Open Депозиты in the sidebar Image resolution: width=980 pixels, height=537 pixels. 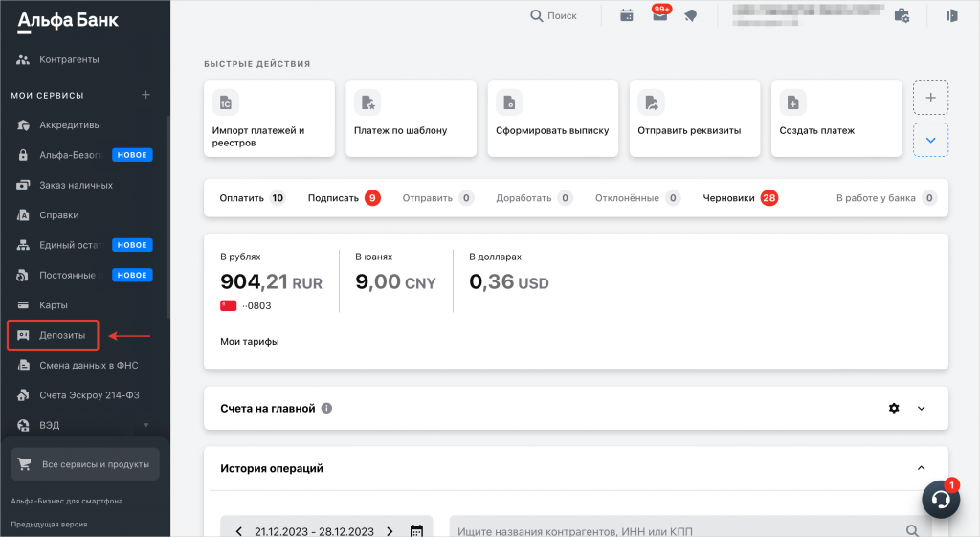click(x=62, y=336)
